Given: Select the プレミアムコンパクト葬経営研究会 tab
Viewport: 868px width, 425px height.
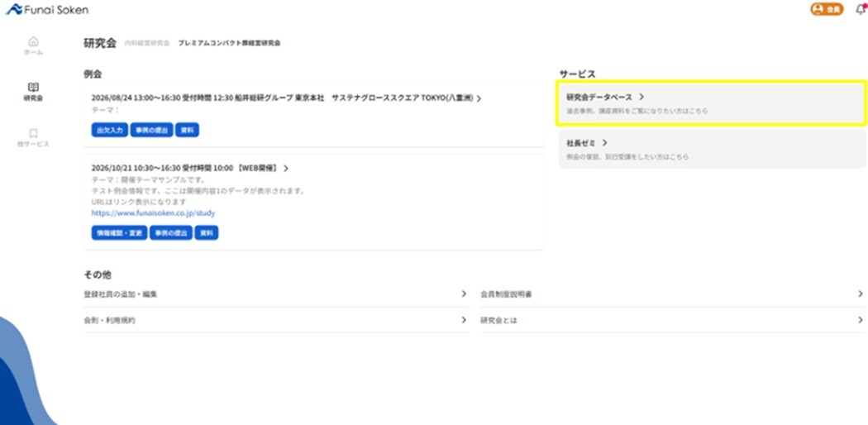Looking at the screenshot, I should [229, 43].
